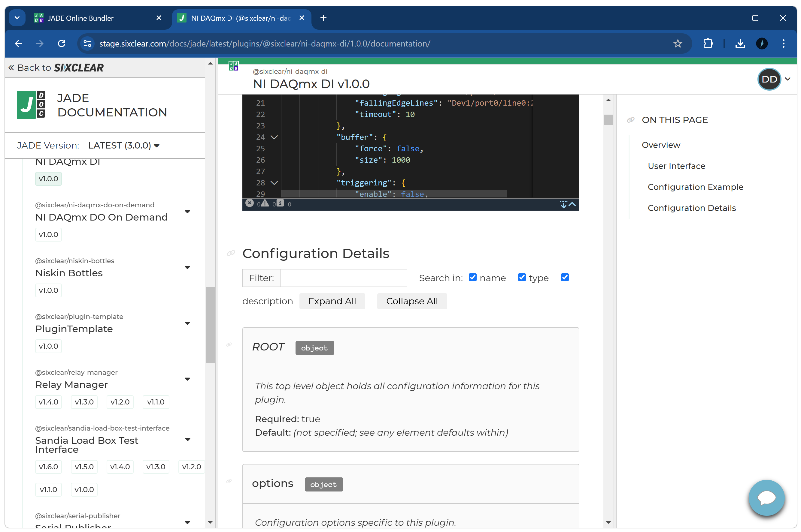Open the browser extensions puzzle icon
Screen dimensions: 801x532
tap(708, 44)
